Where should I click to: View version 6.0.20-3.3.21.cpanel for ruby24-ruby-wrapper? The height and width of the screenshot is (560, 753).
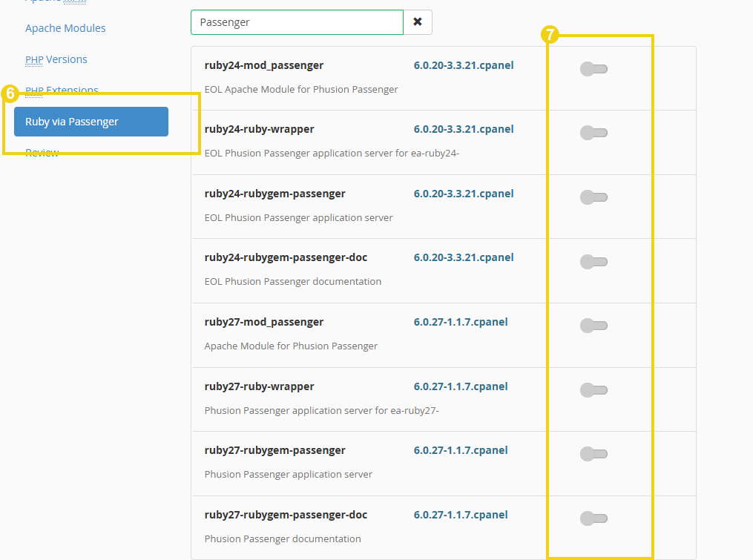[464, 129]
